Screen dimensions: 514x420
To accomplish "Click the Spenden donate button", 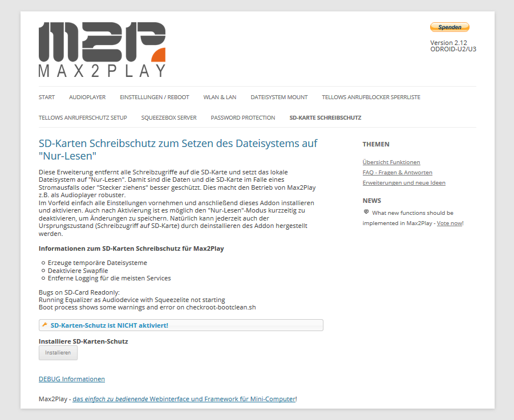I will tap(450, 27).
